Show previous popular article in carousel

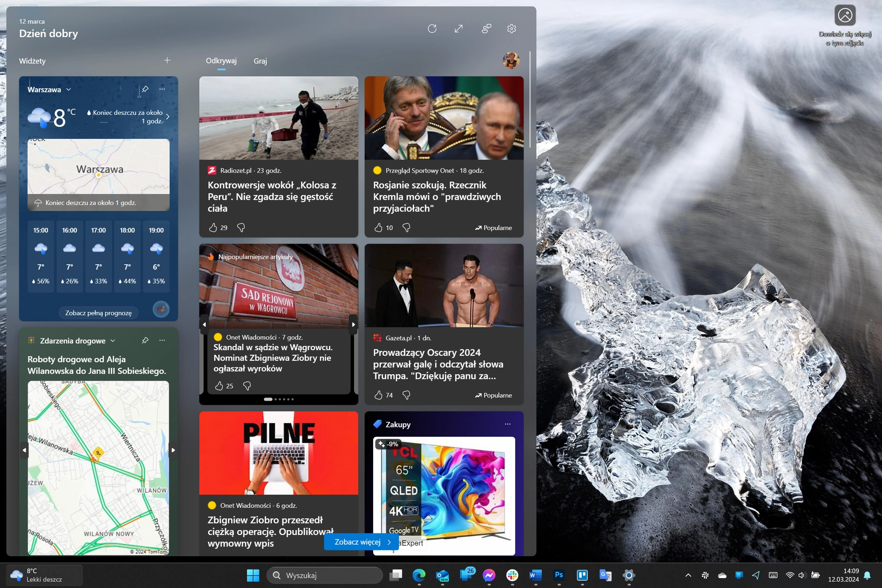click(x=204, y=325)
